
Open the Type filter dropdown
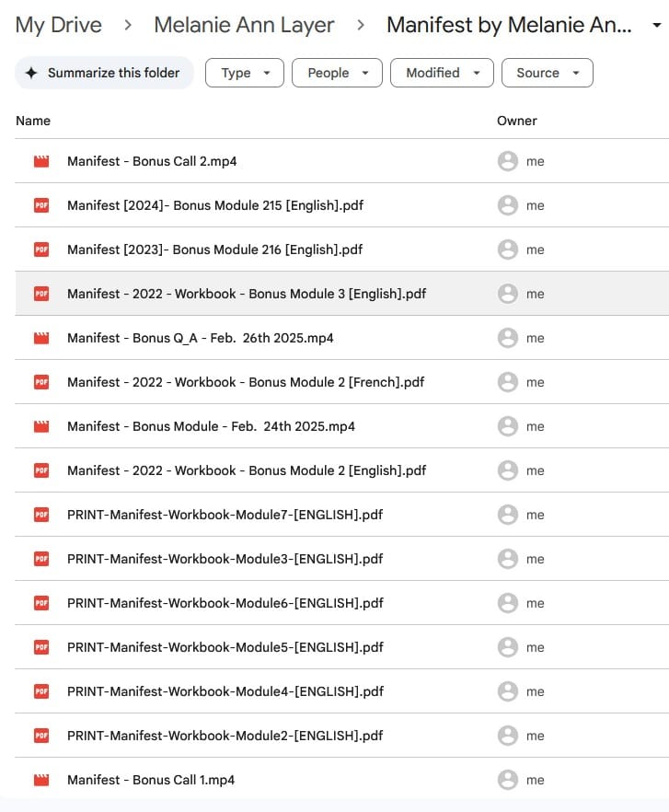(x=244, y=73)
